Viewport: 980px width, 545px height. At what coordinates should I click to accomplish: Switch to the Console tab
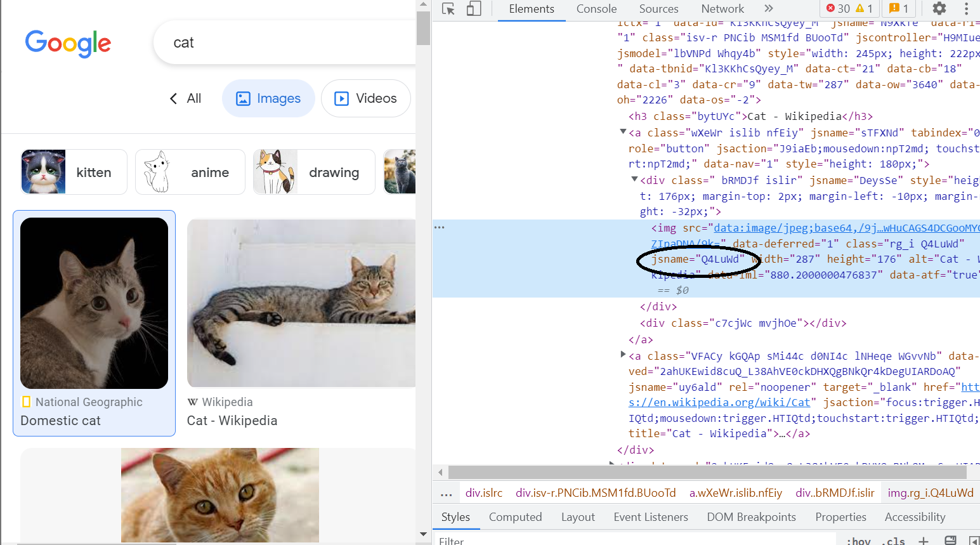point(596,9)
